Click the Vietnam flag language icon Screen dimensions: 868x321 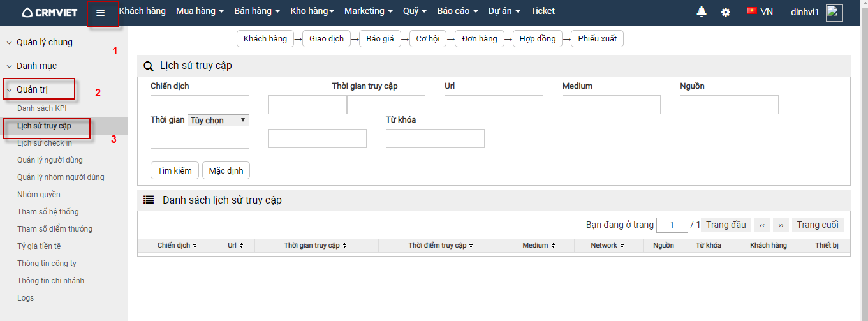coord(752,11)
